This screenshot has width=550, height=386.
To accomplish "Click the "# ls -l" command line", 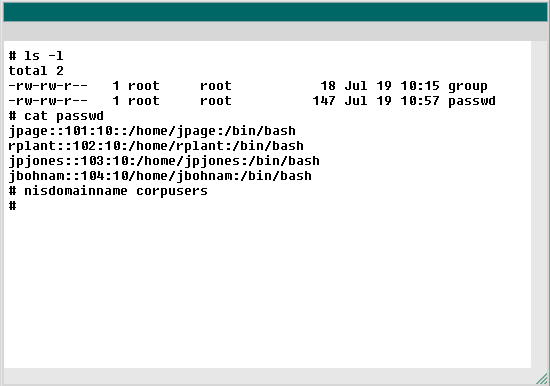I will pyautogui.click(x=36, y=56).
